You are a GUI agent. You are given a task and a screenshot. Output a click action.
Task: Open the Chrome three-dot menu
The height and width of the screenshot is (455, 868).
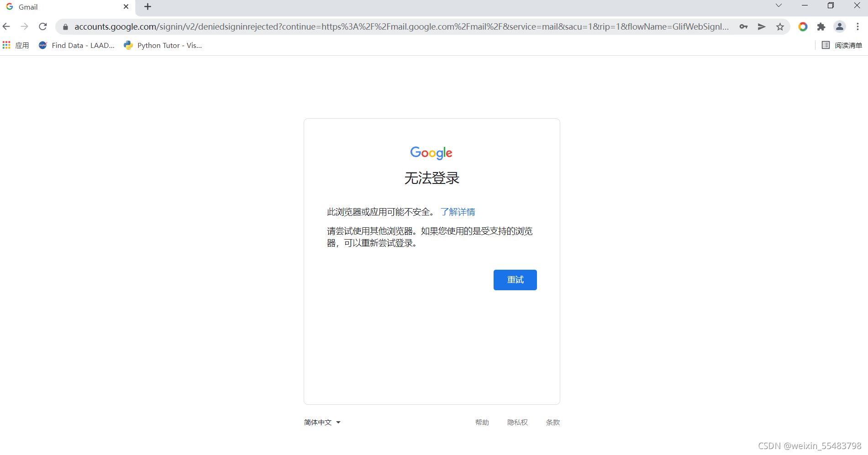coord(858,26)
